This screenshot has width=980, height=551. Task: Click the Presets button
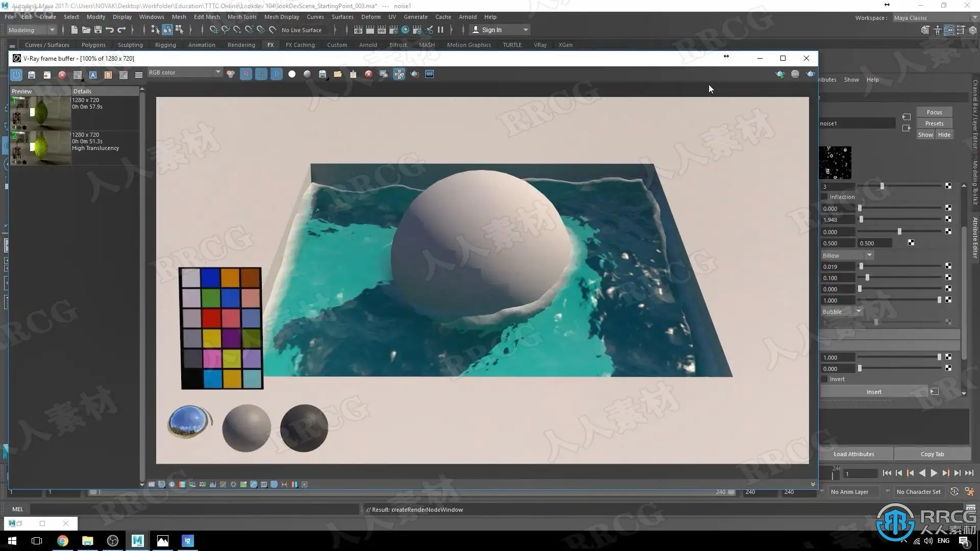point(934,123)
